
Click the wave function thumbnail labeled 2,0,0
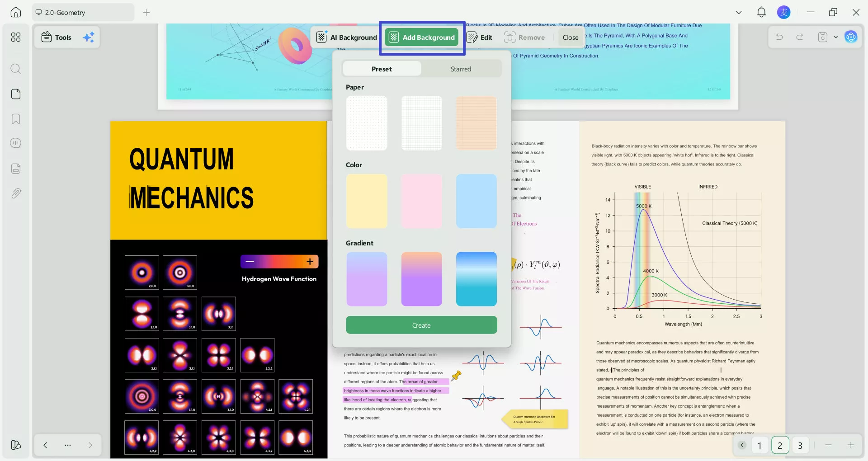click(x=142, y=273)
